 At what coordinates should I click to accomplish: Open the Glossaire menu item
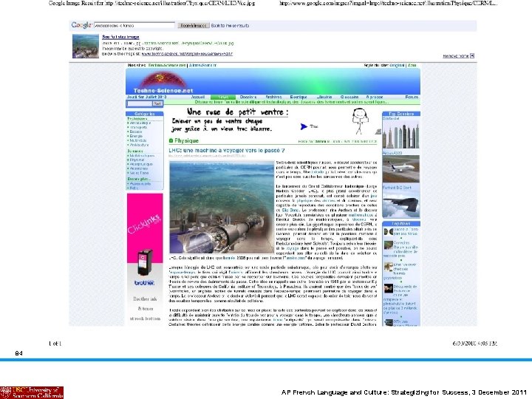click(349, 97)
